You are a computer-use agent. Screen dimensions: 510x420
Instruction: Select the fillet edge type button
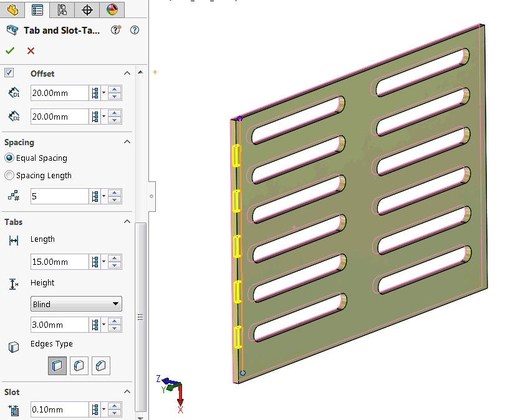coord(79,366)
